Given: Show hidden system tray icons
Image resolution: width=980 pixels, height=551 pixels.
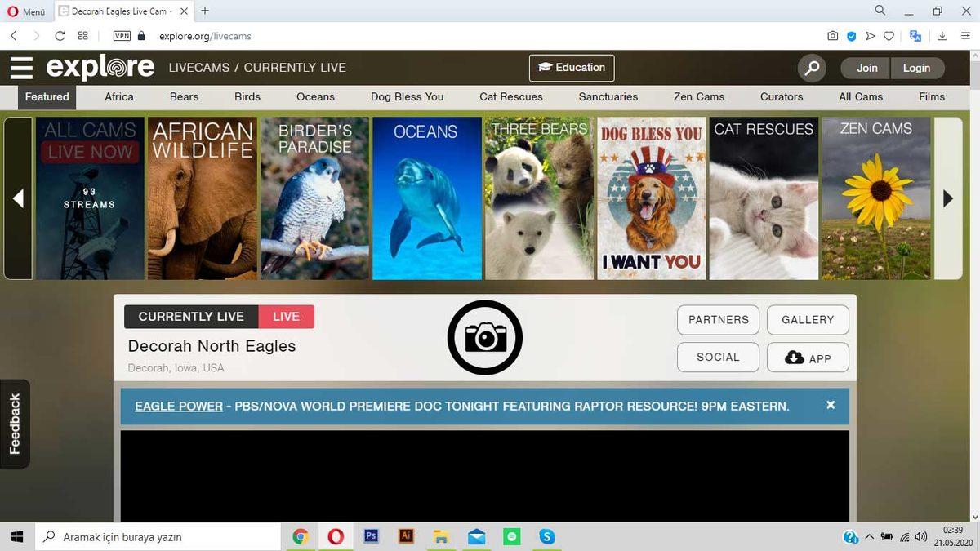Looking at the screenshot, I should coord(869,537).
